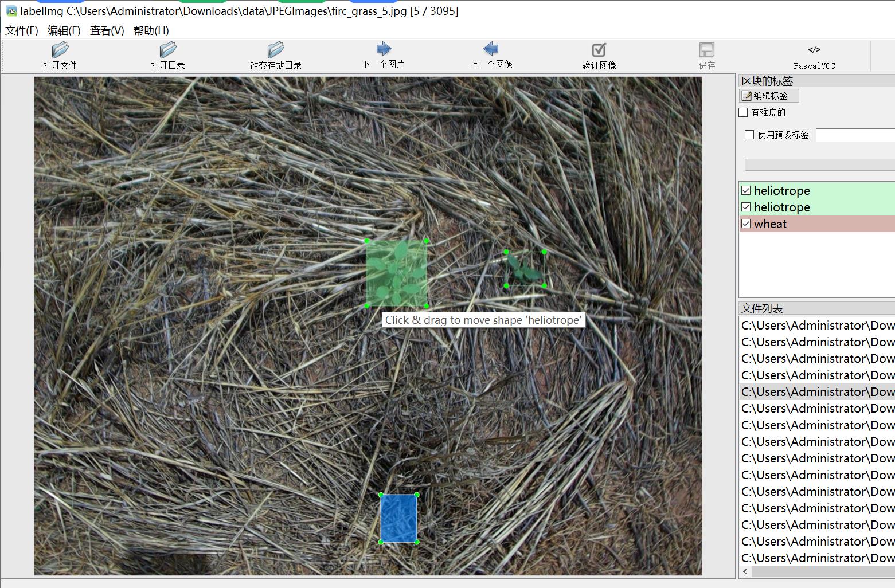This screenshot has width=895, height=588.
Task: Open the File (文件) menu
Action: pos(21,30)
